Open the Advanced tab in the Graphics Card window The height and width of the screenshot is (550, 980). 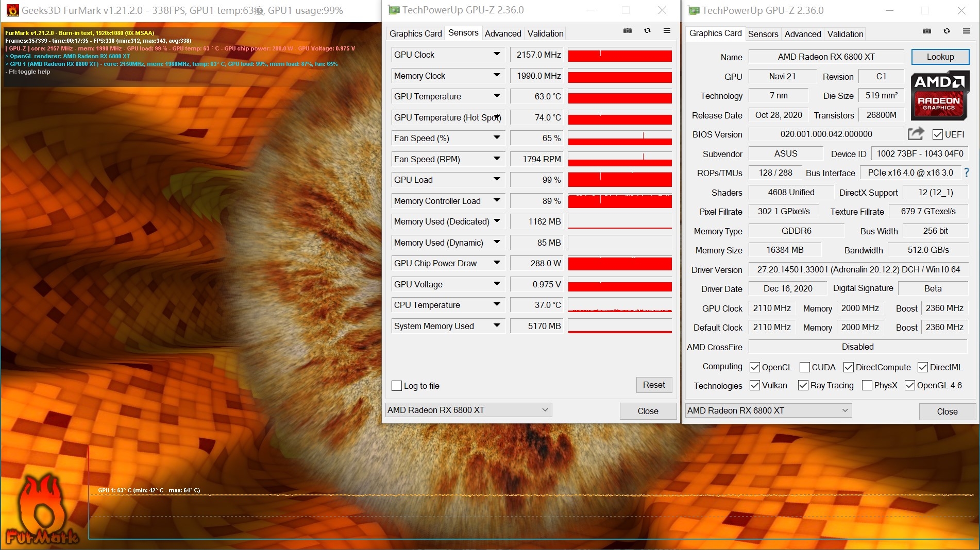803,34
